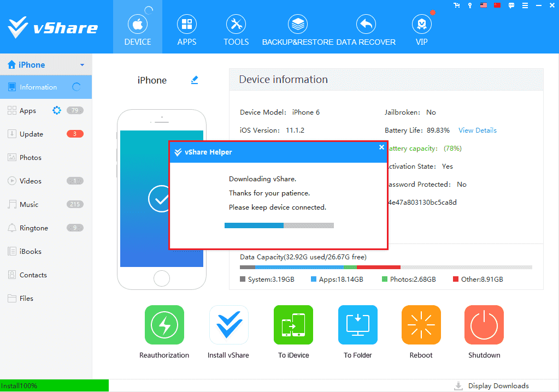Open the feedback chat icon

(x=511, y=5)
